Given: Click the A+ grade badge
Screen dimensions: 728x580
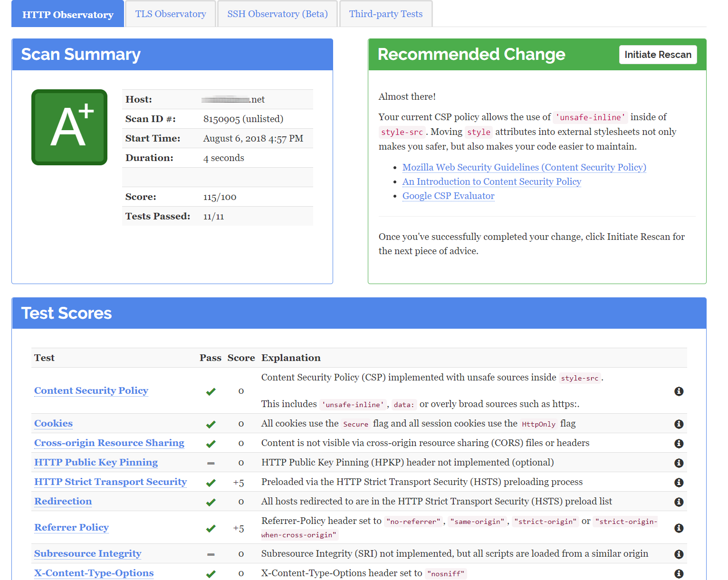Looking at the screenshot, I should tap(69, 127).
